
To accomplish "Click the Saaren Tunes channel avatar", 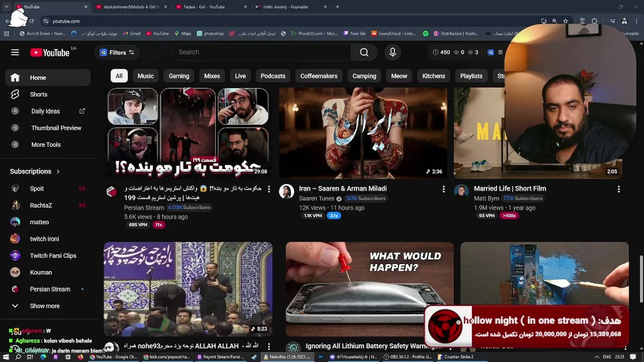I will click(x=286, y=192).
